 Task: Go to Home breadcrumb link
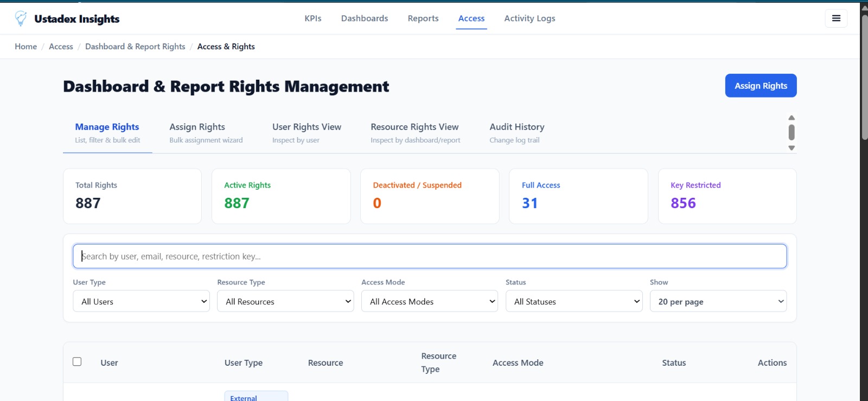(x=26, y=47)
